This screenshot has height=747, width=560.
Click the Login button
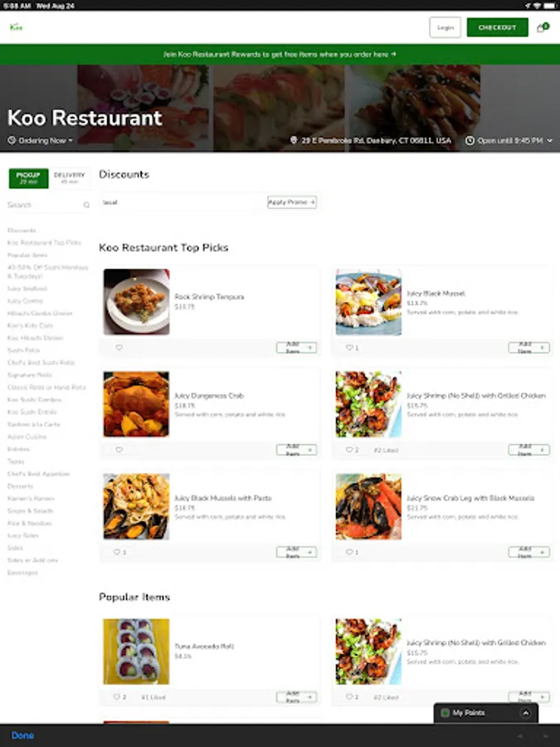click(445, 27)
